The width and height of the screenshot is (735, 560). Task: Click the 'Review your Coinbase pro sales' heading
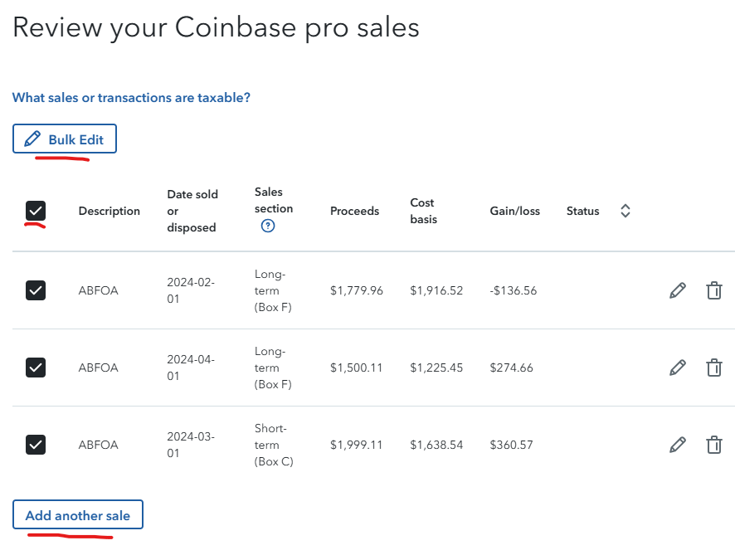(x=216, y=27)
